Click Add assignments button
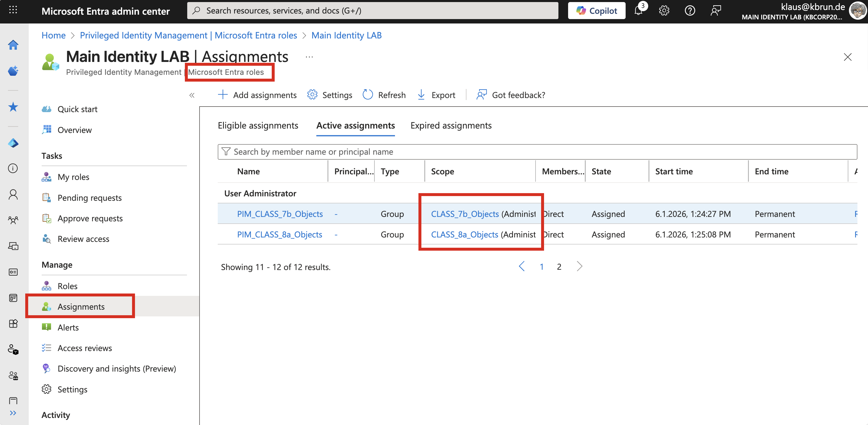Viewport: 868px width, 425px height. coord(257,95)
